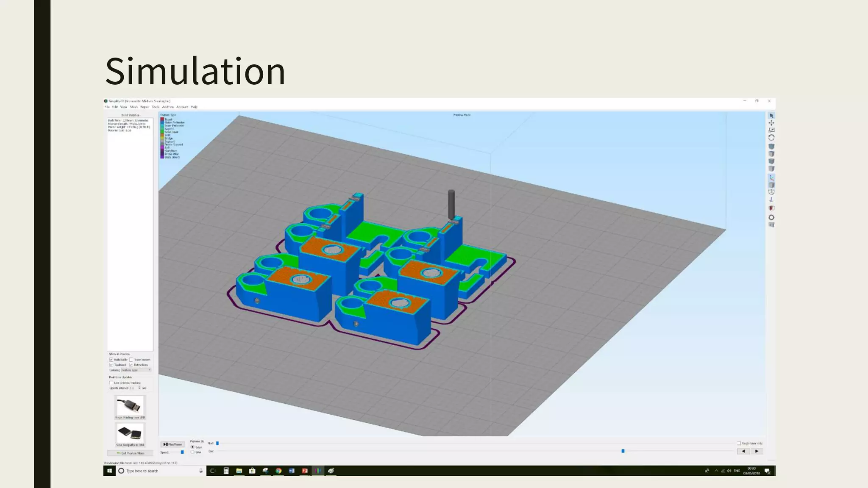Open the Repair menu

point(145,107)
